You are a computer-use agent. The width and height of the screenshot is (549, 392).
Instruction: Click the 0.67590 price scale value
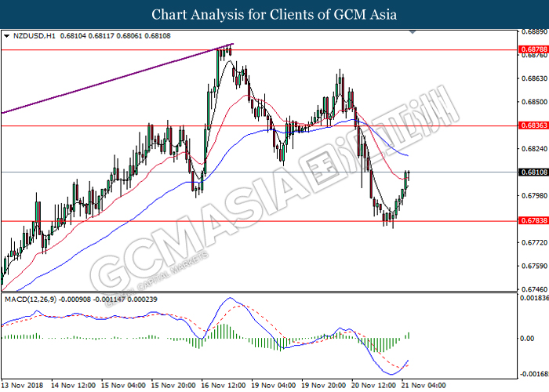(x=534, y=266)
